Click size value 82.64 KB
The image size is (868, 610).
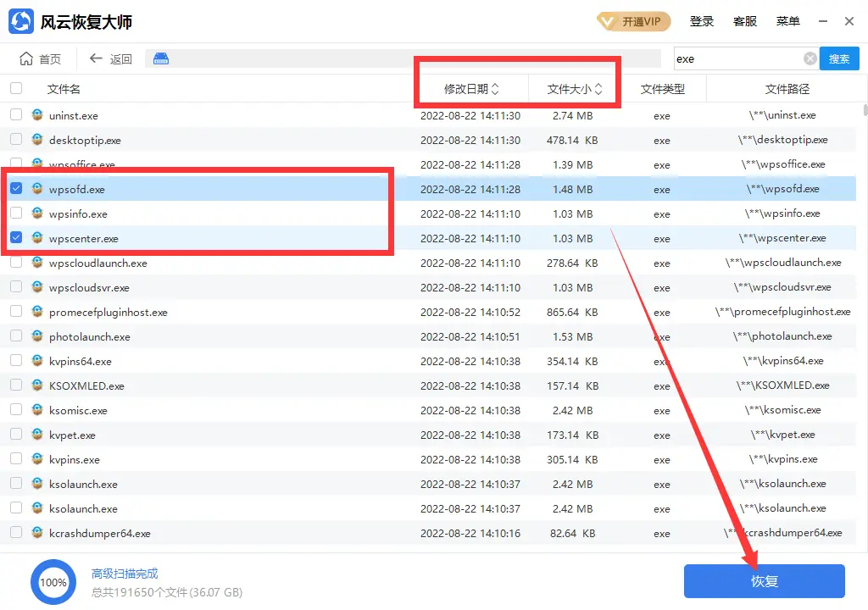coord(572,533)
